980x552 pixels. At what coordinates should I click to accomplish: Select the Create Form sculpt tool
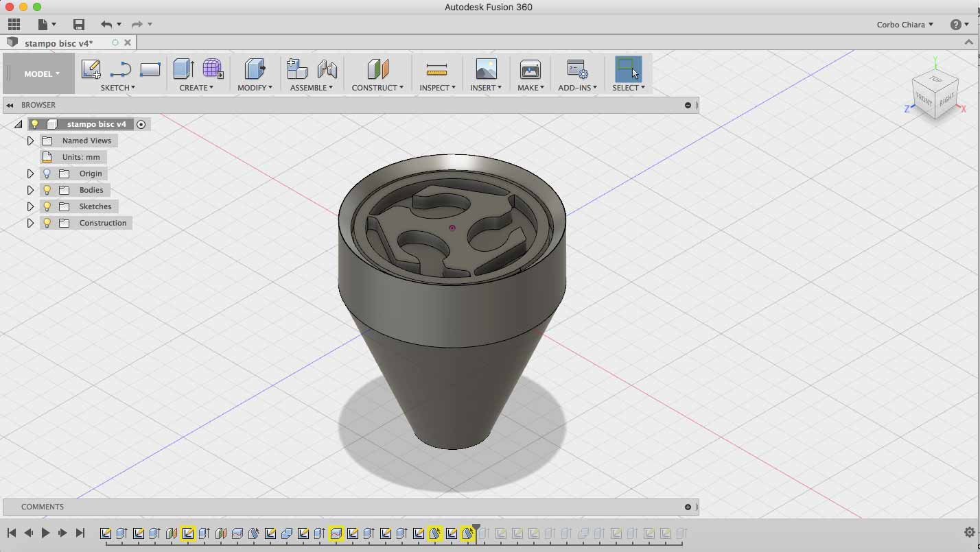tap(213, 69)
